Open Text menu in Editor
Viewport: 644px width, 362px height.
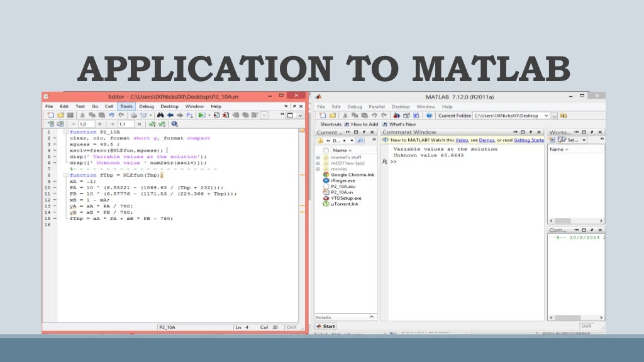coord(80,106)
